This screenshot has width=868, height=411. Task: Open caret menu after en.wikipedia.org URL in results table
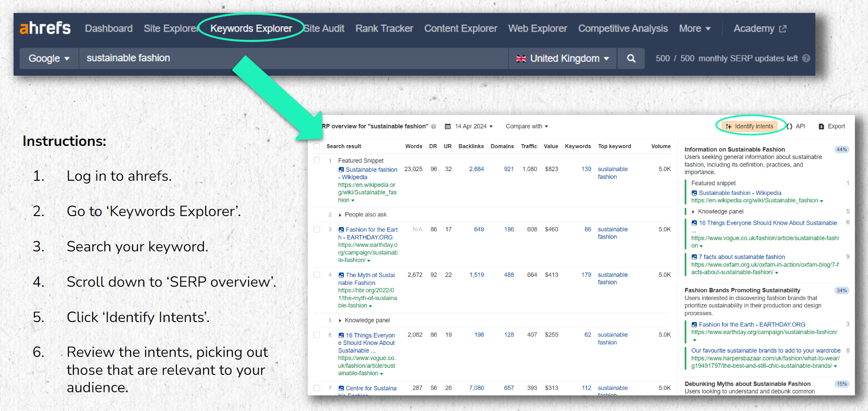click(353, 200)
